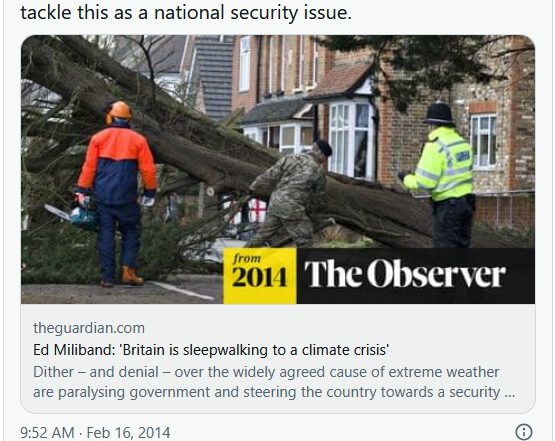Open the theguardian.com domain label
The image size is (555, 441).
pyautogui.click(x=89, y=328)
